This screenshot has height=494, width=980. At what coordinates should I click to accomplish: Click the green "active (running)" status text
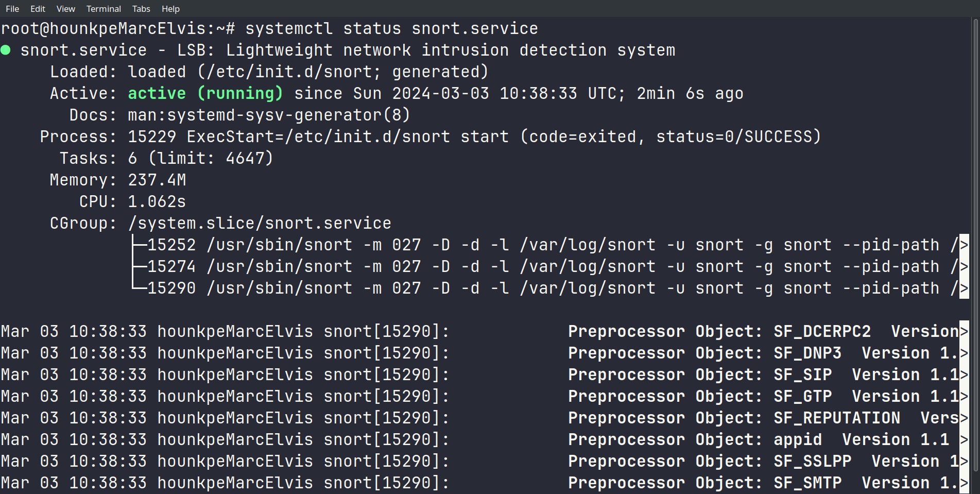click(x=205, y=93)
